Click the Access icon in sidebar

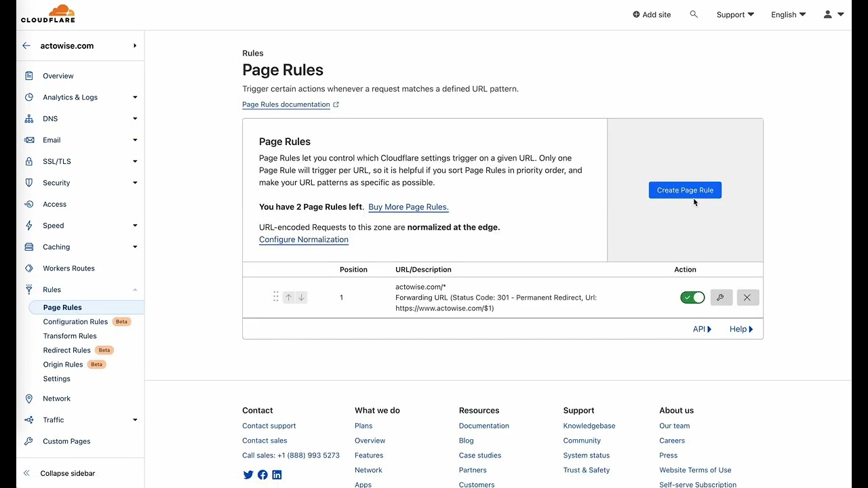coord(28,204)
